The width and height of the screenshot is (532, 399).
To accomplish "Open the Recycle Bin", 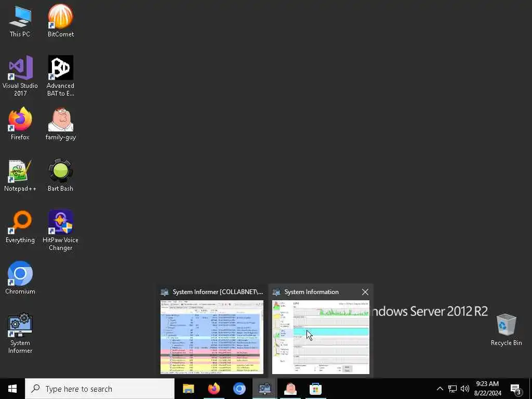I will pyautogui.click(x=506, y=330).
